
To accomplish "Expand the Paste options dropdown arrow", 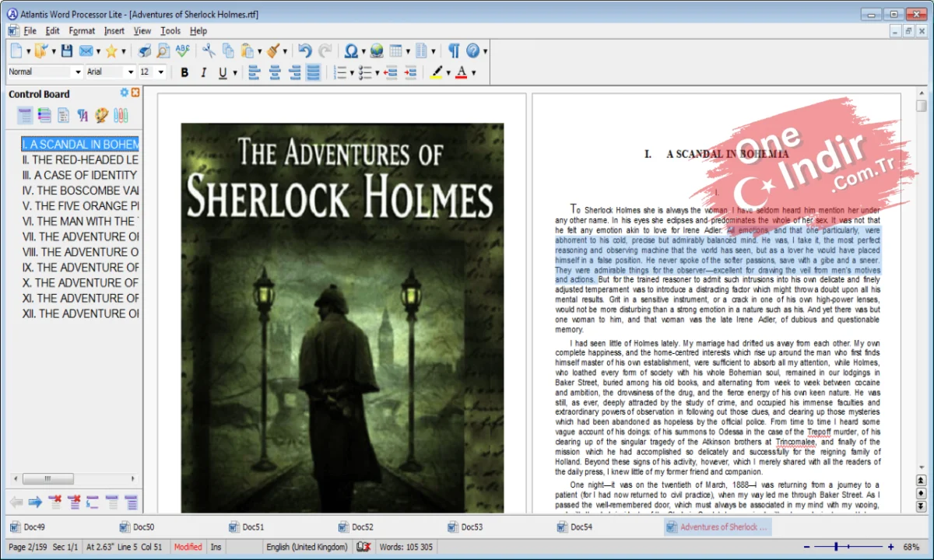I will click(x=259, y=52).
